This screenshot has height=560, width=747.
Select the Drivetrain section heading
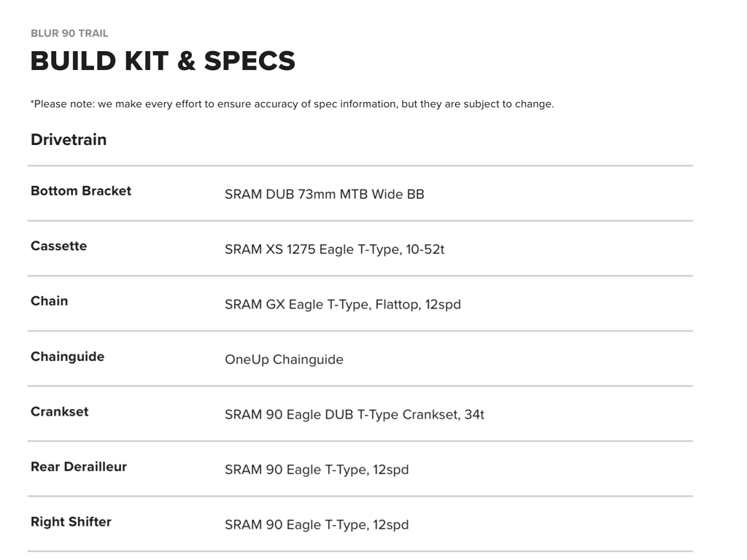click(69, 140)
